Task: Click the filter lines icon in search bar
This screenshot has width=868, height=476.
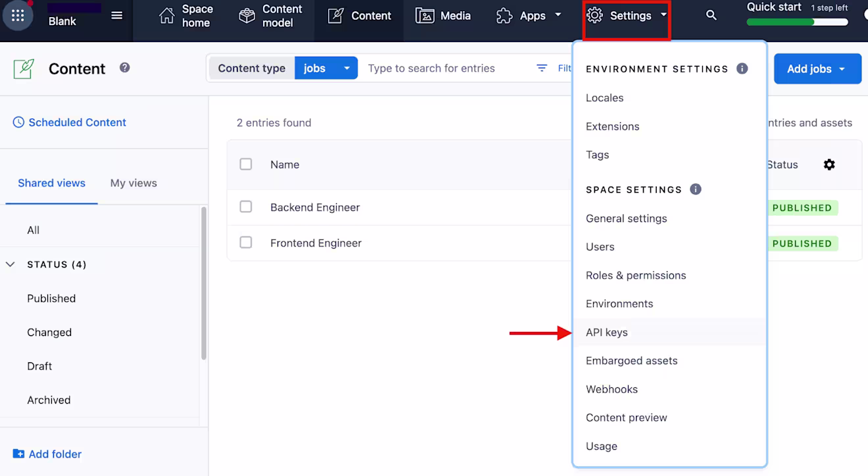Action: click(542, 68)
